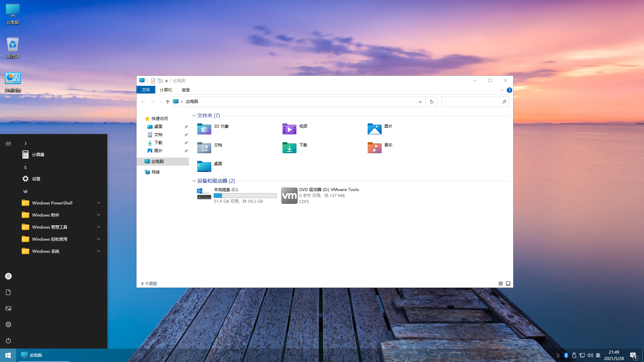Click the C: drive capacity bar
644x362 pixels.
tap(245, 195)
